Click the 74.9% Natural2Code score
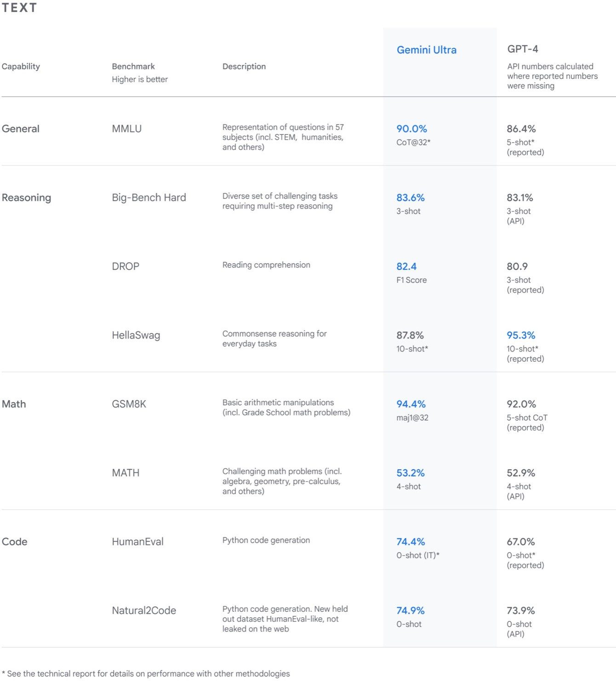The width and height of the screenshot is (616, 690). (x=410, y=610)
